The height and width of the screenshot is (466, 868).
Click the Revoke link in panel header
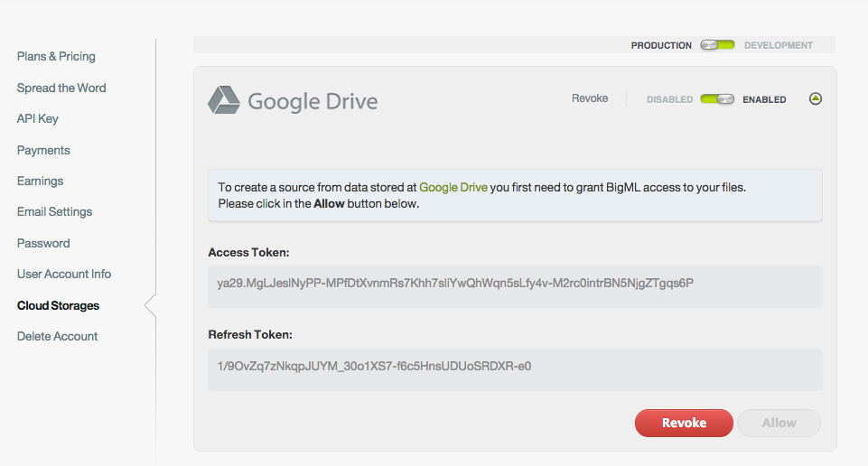[590, 98]
